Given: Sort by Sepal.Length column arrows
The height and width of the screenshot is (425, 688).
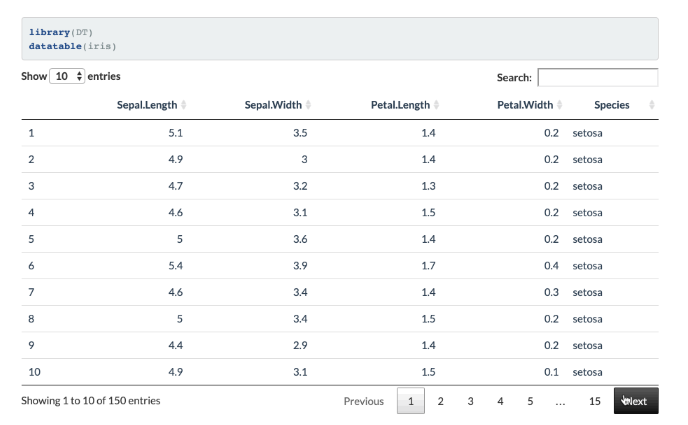Looking at the screenshot, I should coord(184,105).
